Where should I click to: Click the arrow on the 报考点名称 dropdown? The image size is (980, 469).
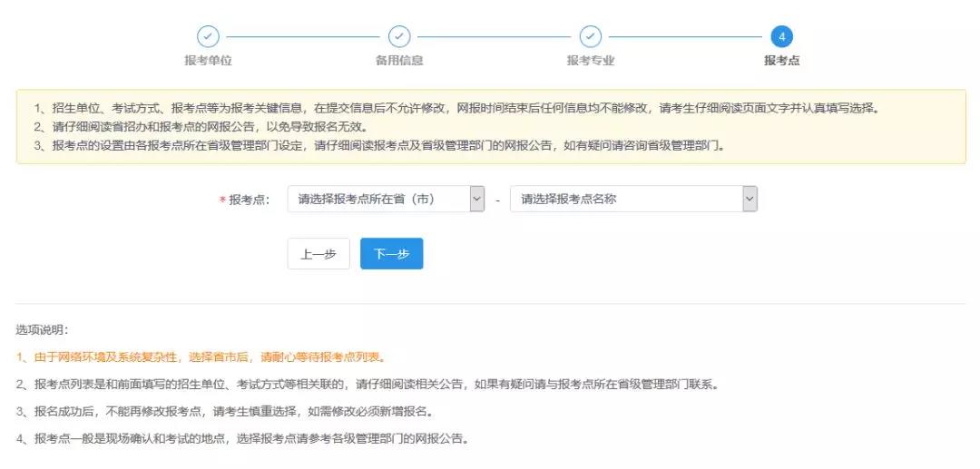tap(749, 200)
